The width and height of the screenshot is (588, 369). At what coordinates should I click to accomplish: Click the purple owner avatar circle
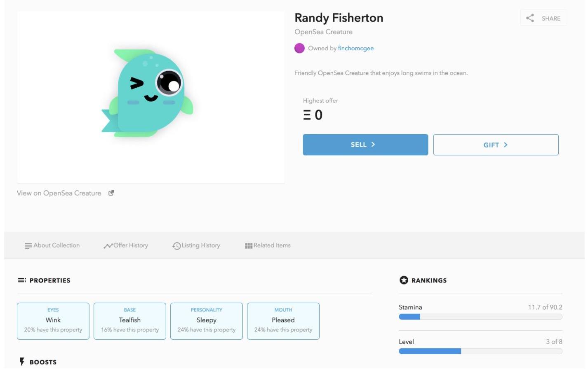click(299, 48)
